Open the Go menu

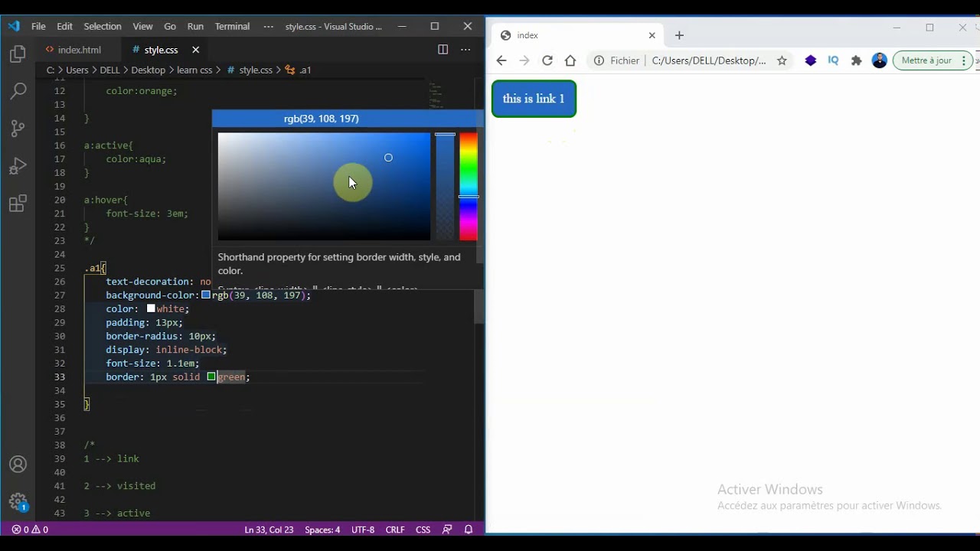coord(170,26)
